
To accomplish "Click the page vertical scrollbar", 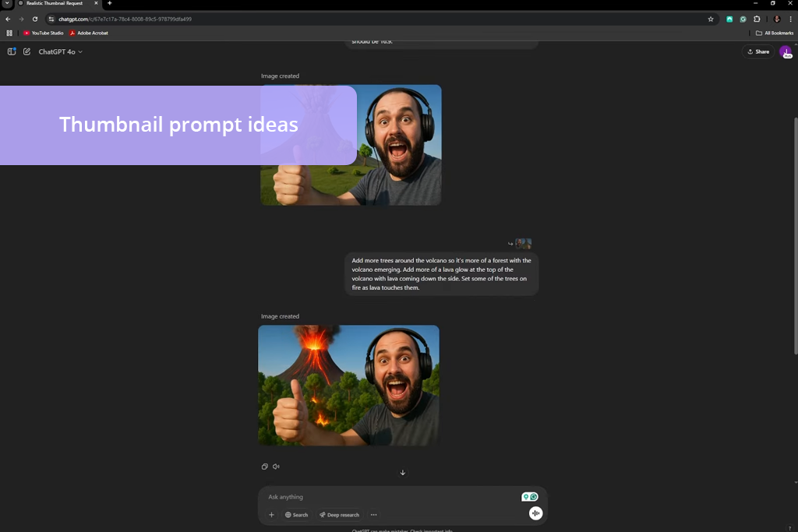I will (796, 236).
